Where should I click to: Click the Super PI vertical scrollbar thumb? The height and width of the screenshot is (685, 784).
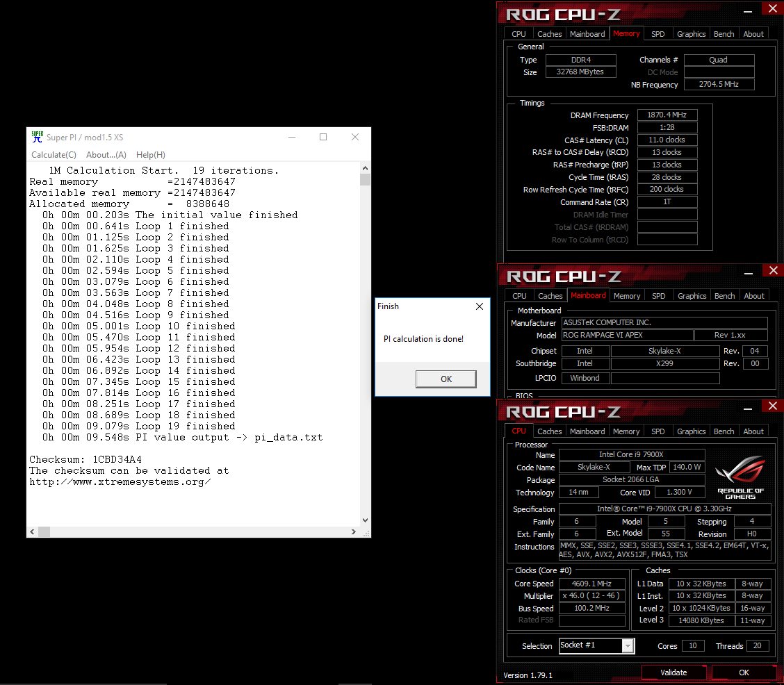tap(365, 179)
